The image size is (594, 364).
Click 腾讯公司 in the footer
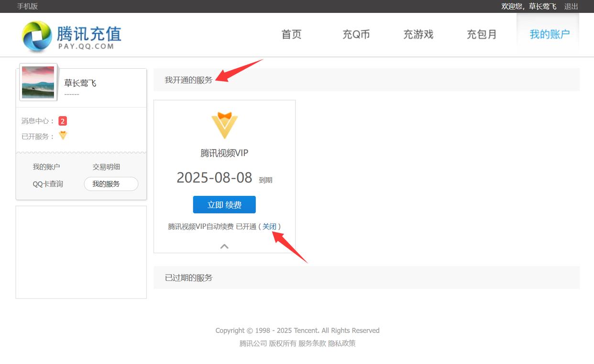253,343
